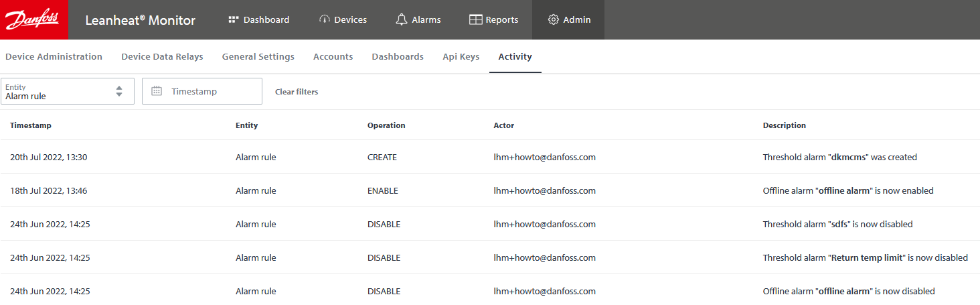
Task: Click the Reports table icon
Action: point(475,19)
